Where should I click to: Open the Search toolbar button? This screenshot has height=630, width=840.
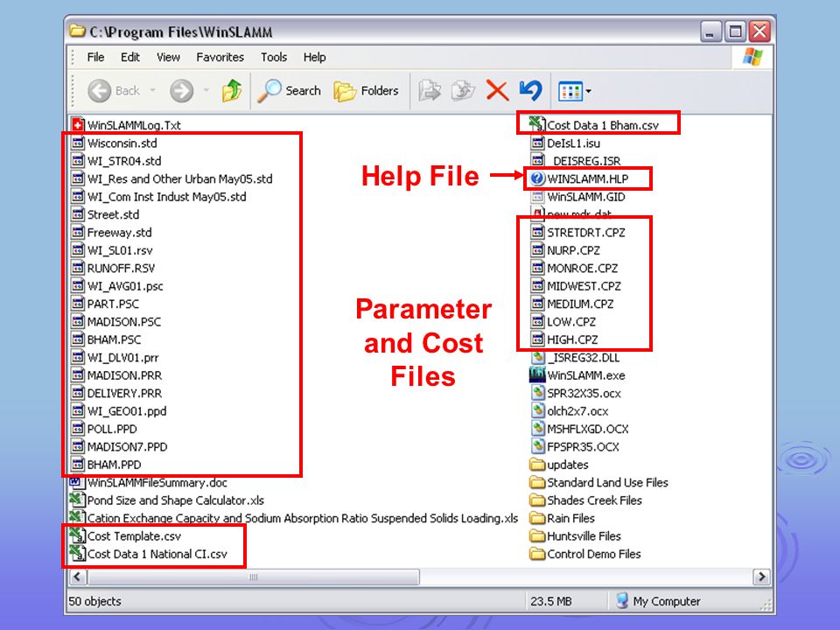[290, 91]
